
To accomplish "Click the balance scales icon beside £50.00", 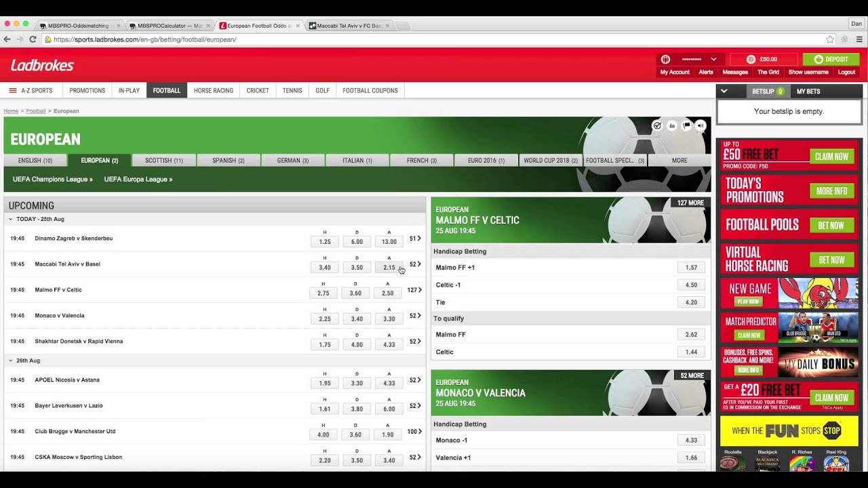I will (751, 59).
